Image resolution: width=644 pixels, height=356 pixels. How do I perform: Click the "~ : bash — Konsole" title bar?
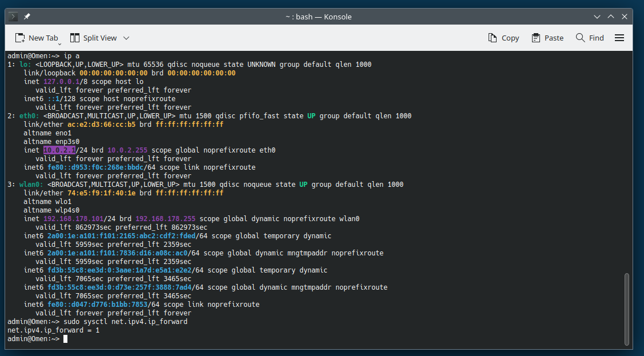click(x=318, y=17)
